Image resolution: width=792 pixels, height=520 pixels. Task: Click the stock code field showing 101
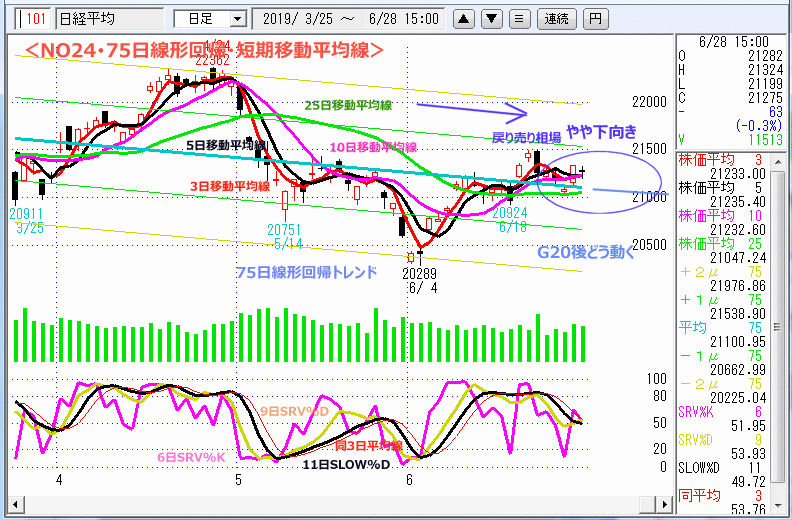(33, 18)
